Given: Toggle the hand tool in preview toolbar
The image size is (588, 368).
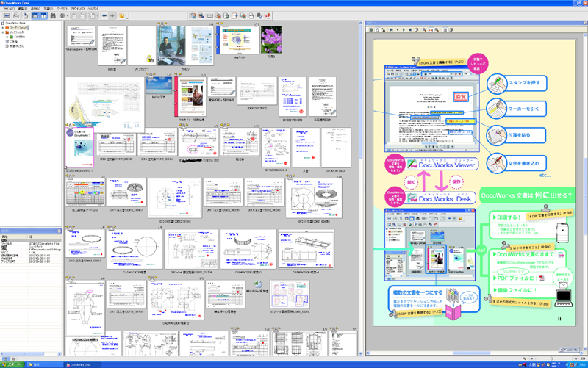Looking at the screenshot, I should (x=378, y=29).
